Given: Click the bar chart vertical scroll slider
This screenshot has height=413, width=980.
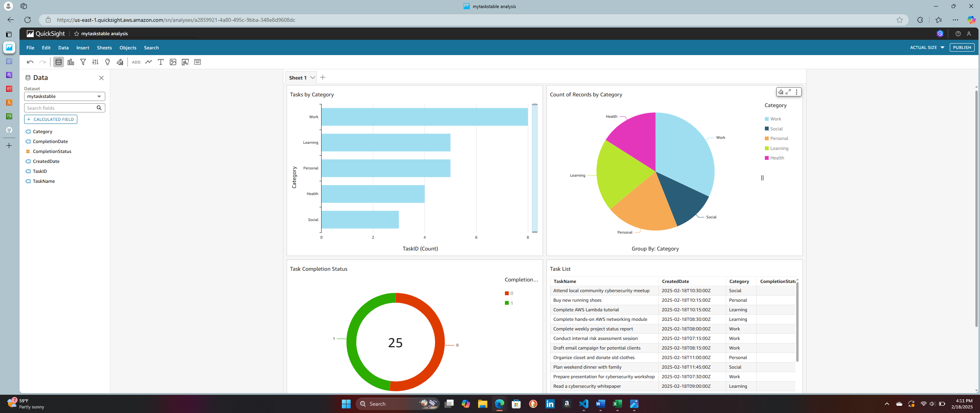Looking at the screenshot, I should [x=534, y=168].
